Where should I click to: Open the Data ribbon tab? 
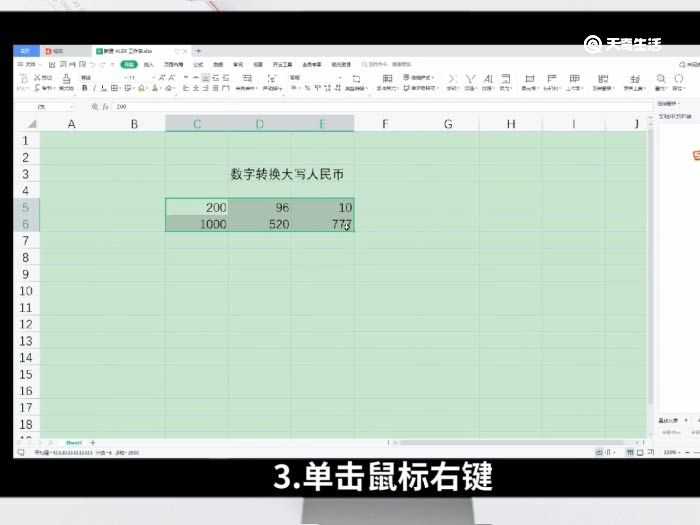coord(218,65)
